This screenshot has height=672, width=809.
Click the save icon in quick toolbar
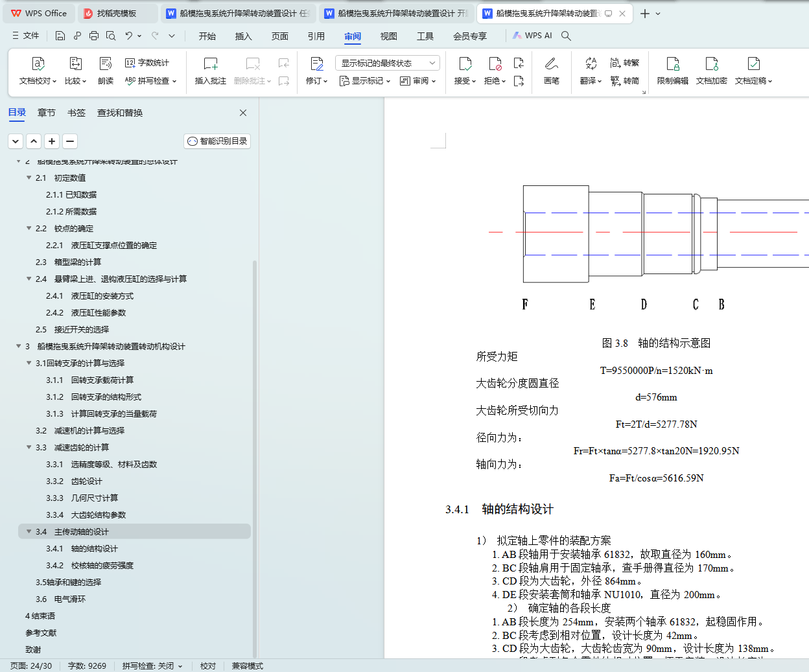tap(60, 36)
